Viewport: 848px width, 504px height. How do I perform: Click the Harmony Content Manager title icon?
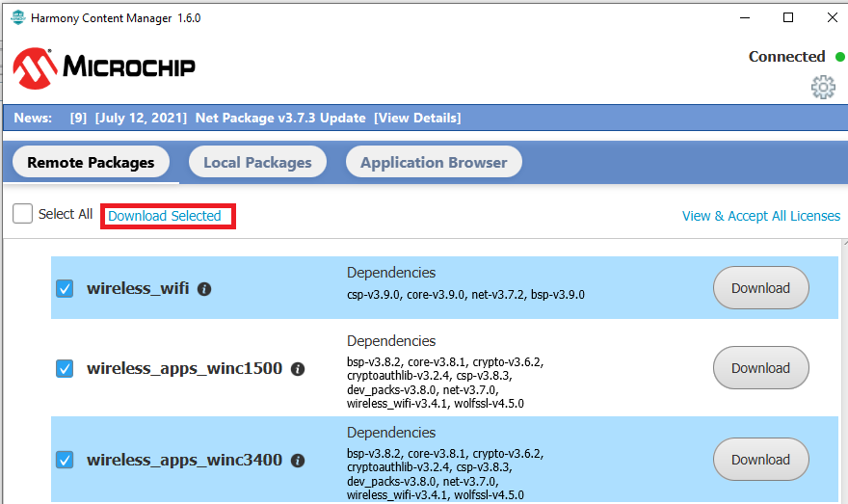(16, 18)
